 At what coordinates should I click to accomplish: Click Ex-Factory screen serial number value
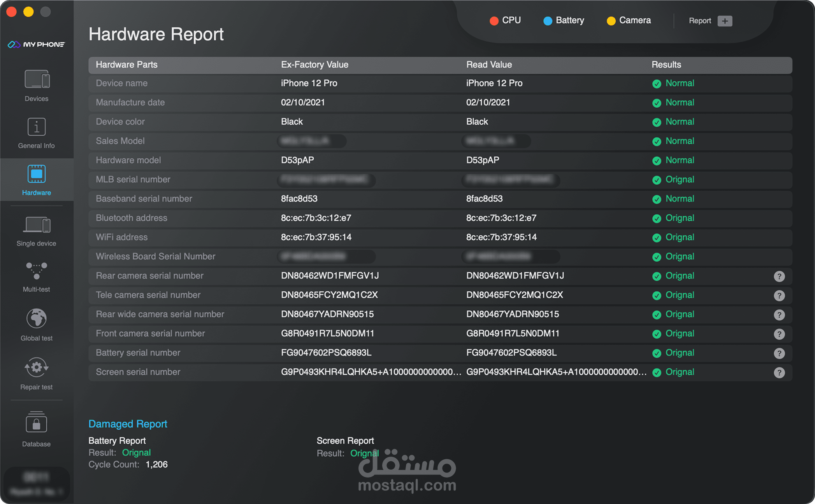(371, 372)
